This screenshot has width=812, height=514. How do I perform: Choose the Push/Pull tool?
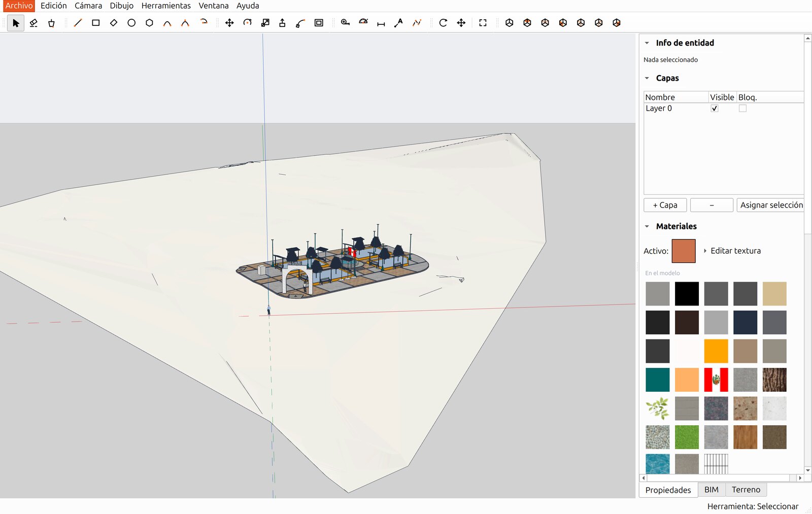pos(282,23)
